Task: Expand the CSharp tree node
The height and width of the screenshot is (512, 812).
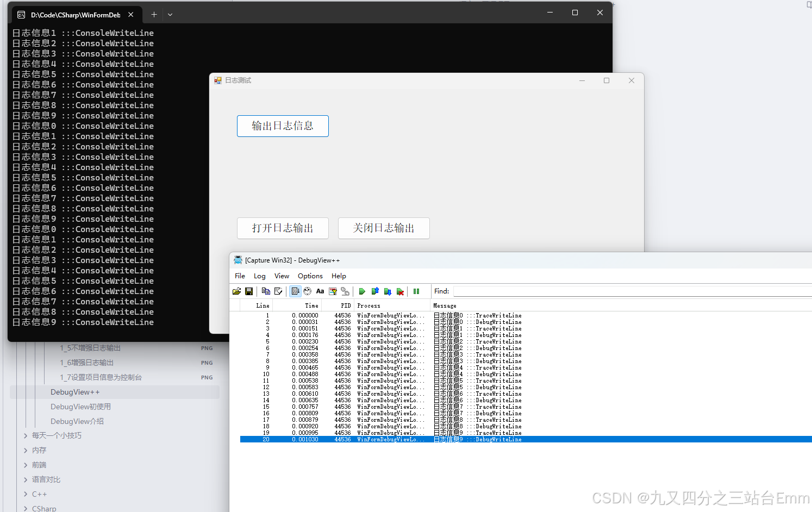Action: [26, 509]
